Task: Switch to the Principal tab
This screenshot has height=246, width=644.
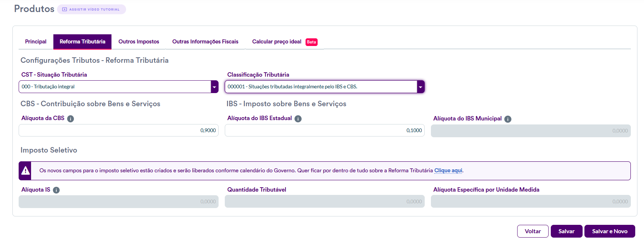Action: point(36,42)
